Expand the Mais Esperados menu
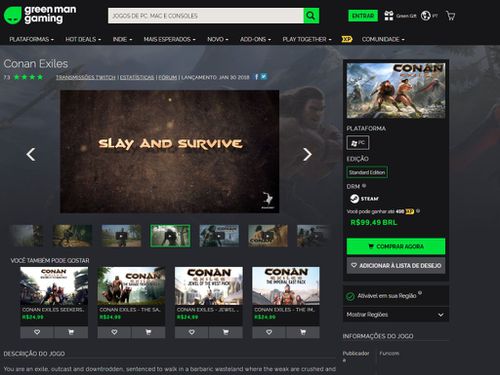Viewport: 500px width, 375px height. pos(169,39)
